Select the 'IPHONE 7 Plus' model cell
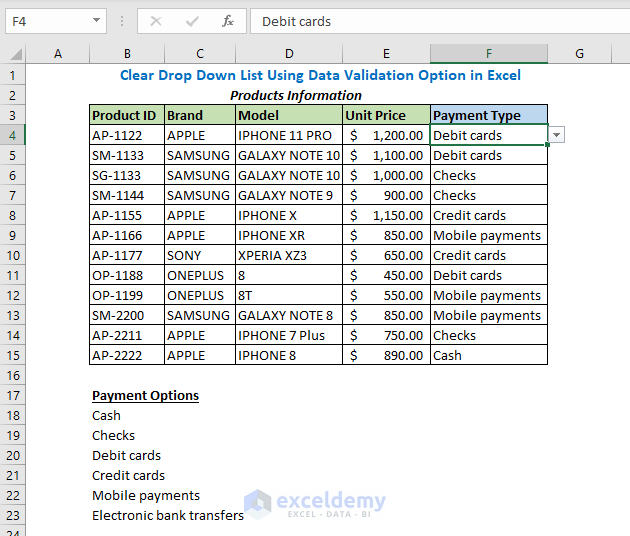Image resolution: width=630 pixels, height=536 pixels. 289,336
